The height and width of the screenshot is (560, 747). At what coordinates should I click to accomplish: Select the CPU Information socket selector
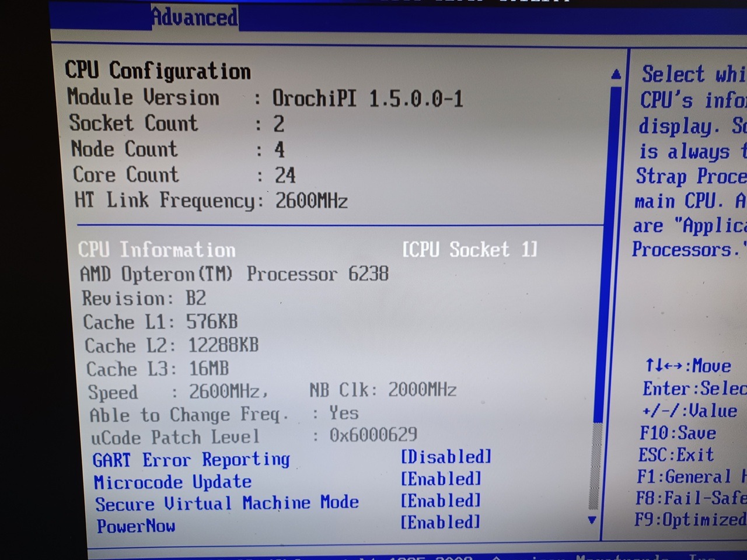click(x=308, y=250)
